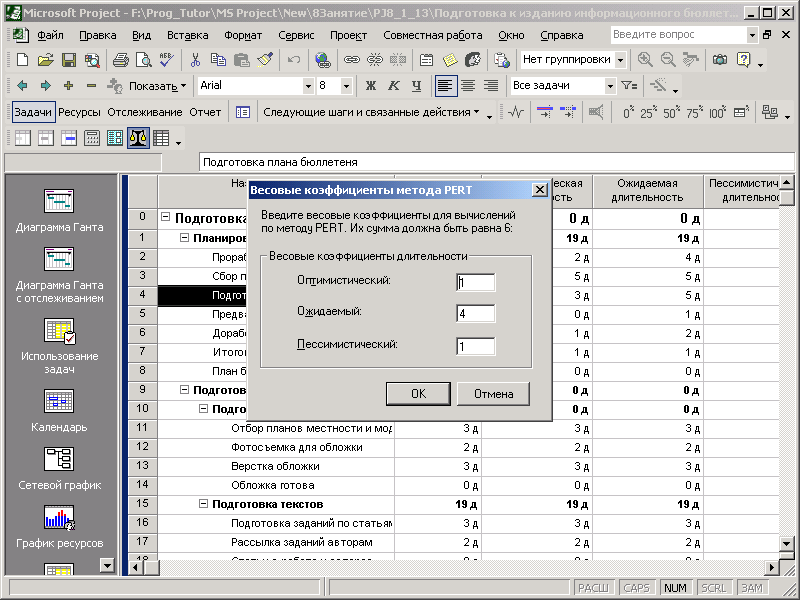Image resolution: width=800 pixels, height=600 pixels.
Task: Toggle Underline (Ч) formatting
Action: click(416, 86)
